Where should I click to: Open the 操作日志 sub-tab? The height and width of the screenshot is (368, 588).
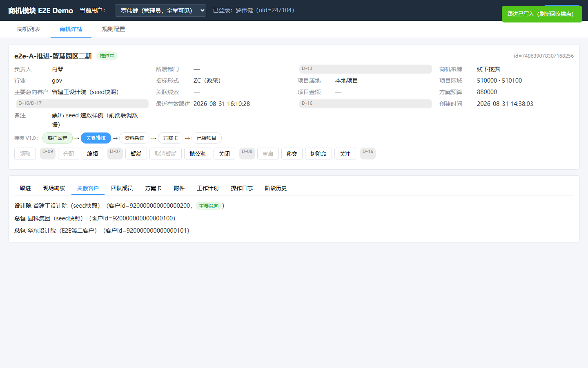pos(242,188)
